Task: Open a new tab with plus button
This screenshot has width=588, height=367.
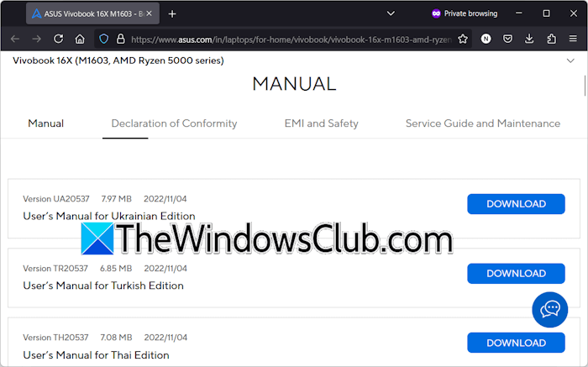Action: click(172, 14)
